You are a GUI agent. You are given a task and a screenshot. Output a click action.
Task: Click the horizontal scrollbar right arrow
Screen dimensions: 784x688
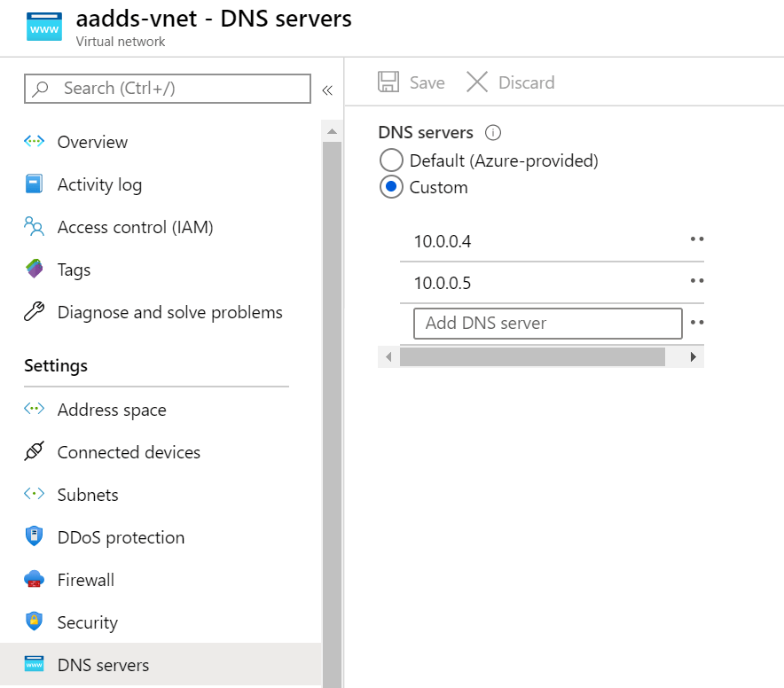(x=693, y=357)
